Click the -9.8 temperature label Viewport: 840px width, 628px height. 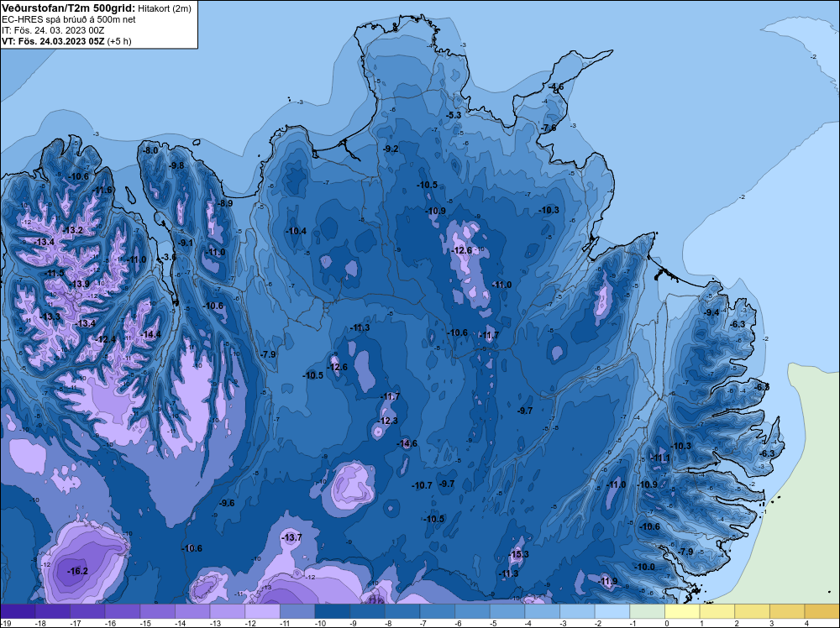[x=176, y=165]
